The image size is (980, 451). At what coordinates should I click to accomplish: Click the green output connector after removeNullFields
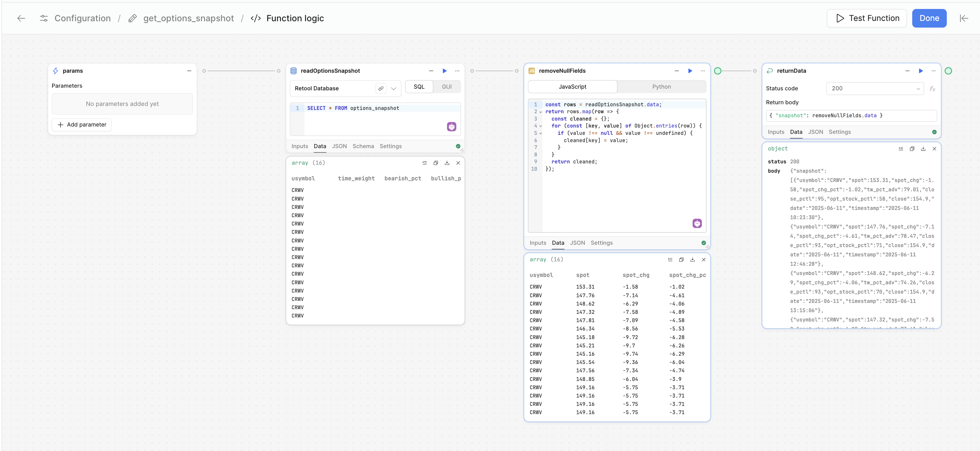point(718,71)
